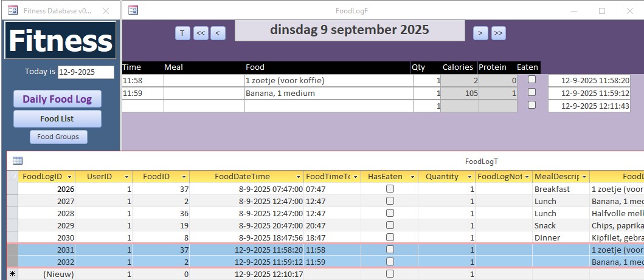Open the Food List button
The height and width of the screenshot is (280, 644).
(57, 119)
